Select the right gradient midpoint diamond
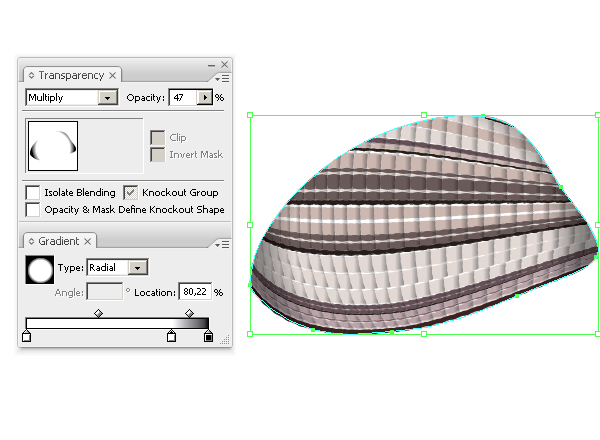The width and height of the screenshot is (600, 440). (189, 313)
